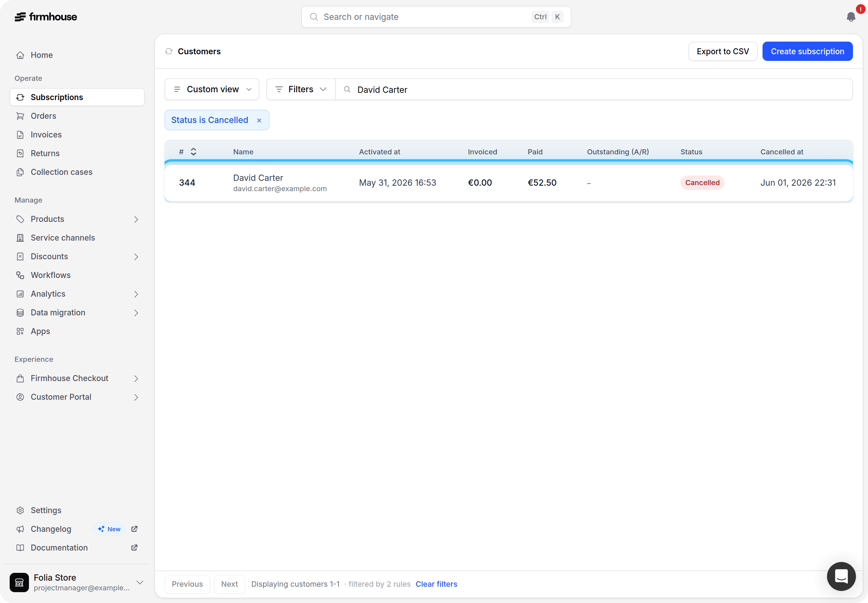Focus the Search or navigate field
Viewport: 868px width, 603px height.
click(x=436, y=17)
